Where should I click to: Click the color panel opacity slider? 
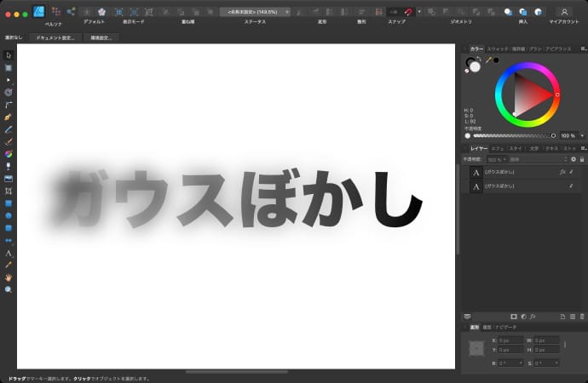[511, 135]
